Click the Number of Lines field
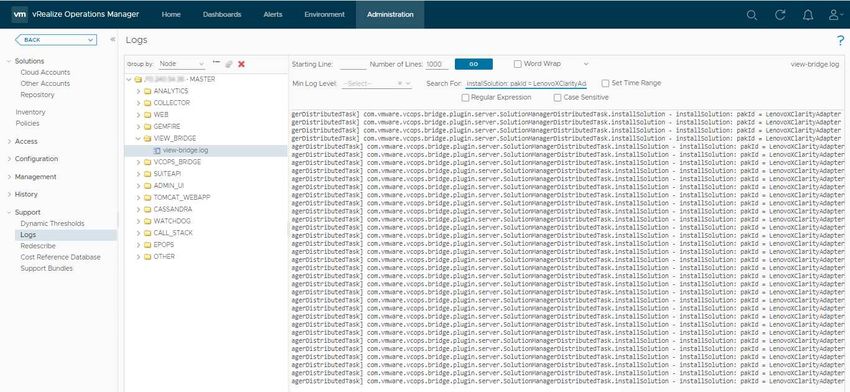 pyautogui.click(x=437, y=65)
